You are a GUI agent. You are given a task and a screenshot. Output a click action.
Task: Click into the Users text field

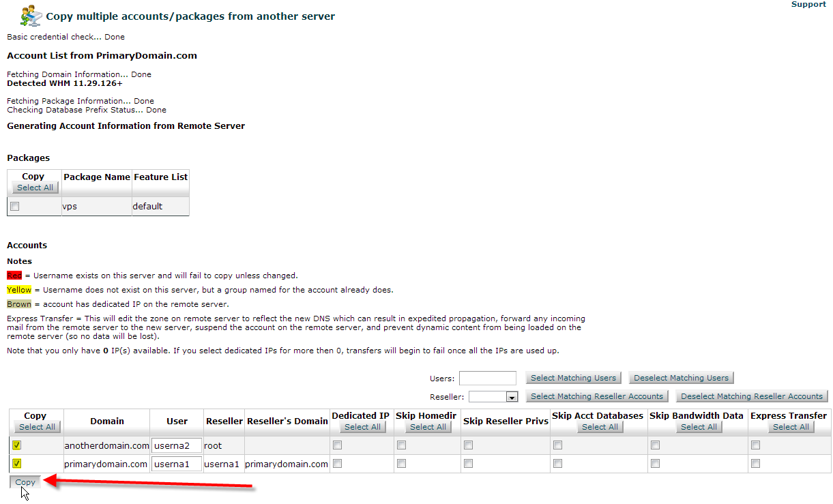[x=488, y=378]
